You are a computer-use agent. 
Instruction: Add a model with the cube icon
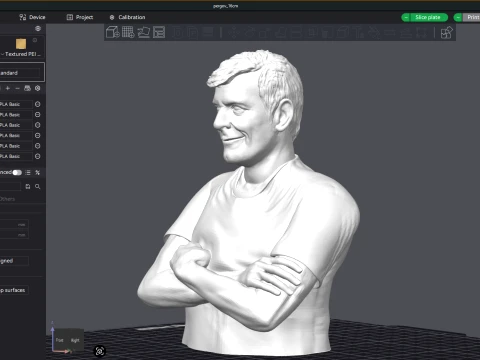click(x=113, y=32)
